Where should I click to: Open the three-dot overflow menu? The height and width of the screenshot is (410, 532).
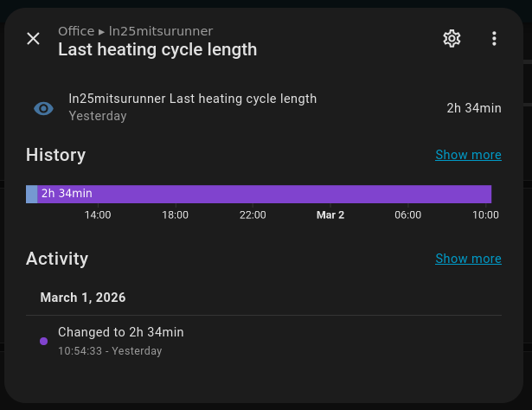[x=494, y=38]
